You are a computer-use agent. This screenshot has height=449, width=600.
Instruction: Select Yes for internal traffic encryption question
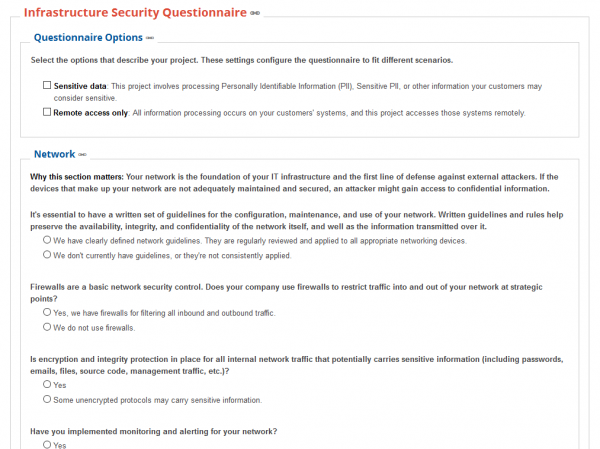(47, 385)
